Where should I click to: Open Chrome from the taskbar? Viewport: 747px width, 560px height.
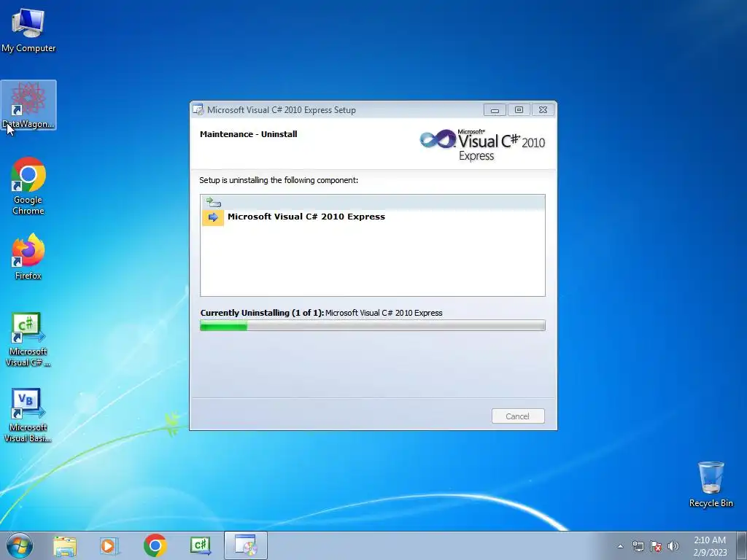155,545
